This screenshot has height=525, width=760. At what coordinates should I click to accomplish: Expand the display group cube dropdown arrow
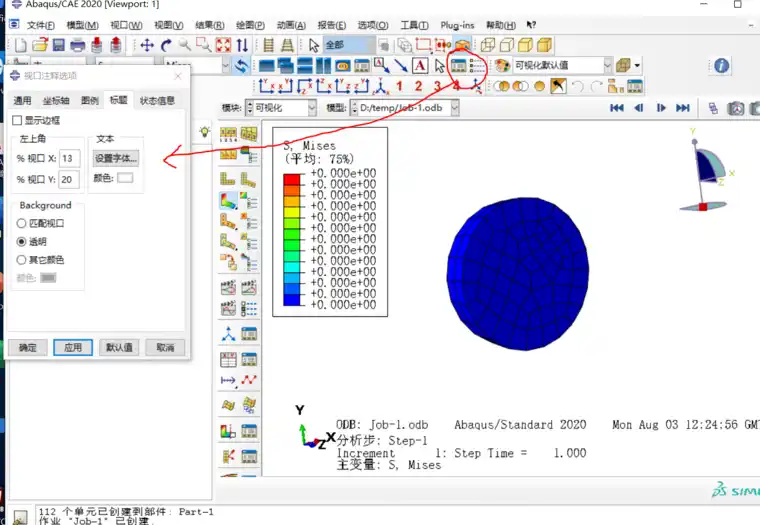[637, 65]
